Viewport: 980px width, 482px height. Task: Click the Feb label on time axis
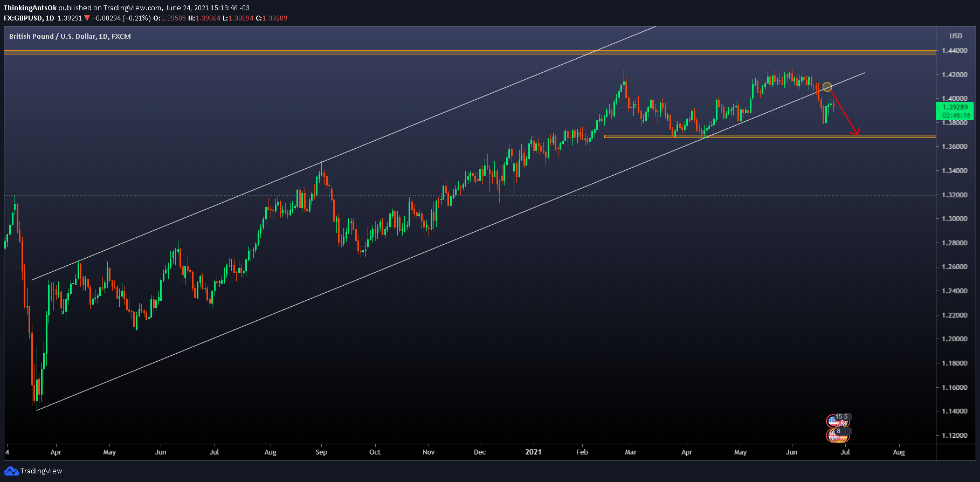pyautogui.click(x=582, y=452)
